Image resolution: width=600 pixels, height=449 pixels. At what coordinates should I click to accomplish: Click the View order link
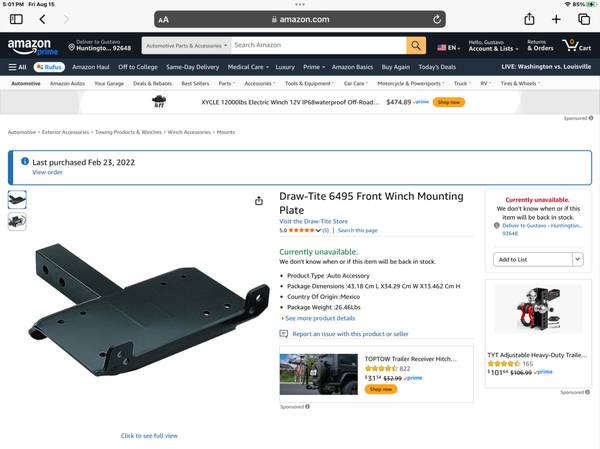(47, 172)
